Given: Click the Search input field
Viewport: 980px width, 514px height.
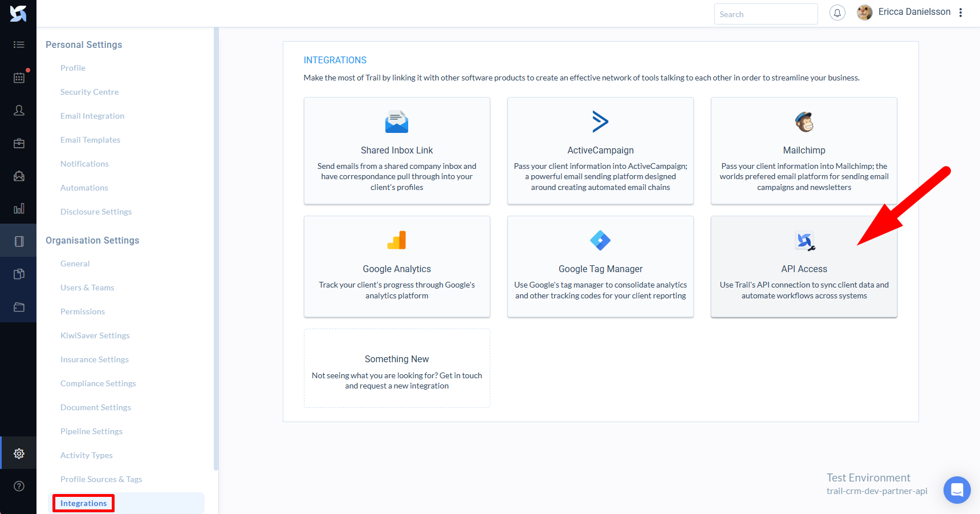Looking at the screenshot, I should tap(766, 14).
